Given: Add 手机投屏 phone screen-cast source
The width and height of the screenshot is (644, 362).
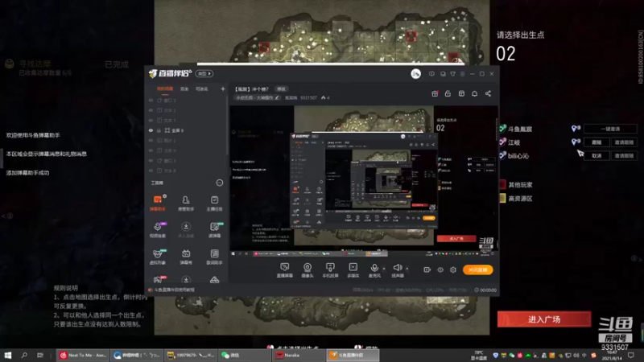Looking at the screenshot, I should click(330, 270).
